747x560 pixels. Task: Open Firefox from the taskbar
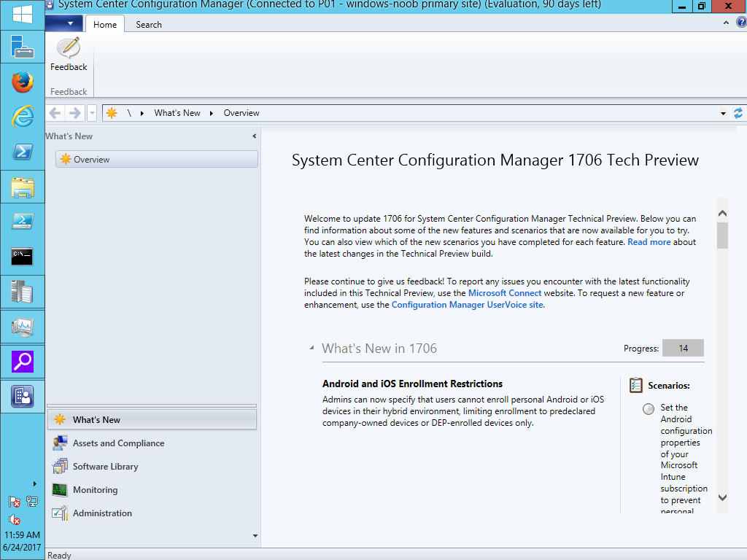[23, 82]
